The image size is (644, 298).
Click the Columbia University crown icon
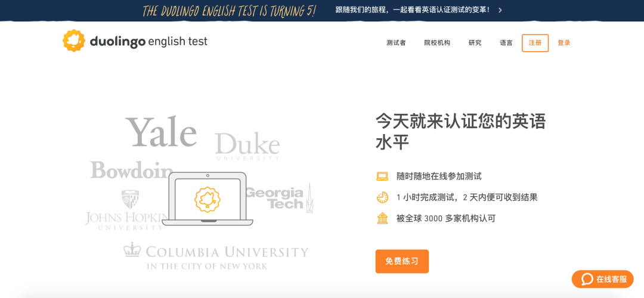131,249
